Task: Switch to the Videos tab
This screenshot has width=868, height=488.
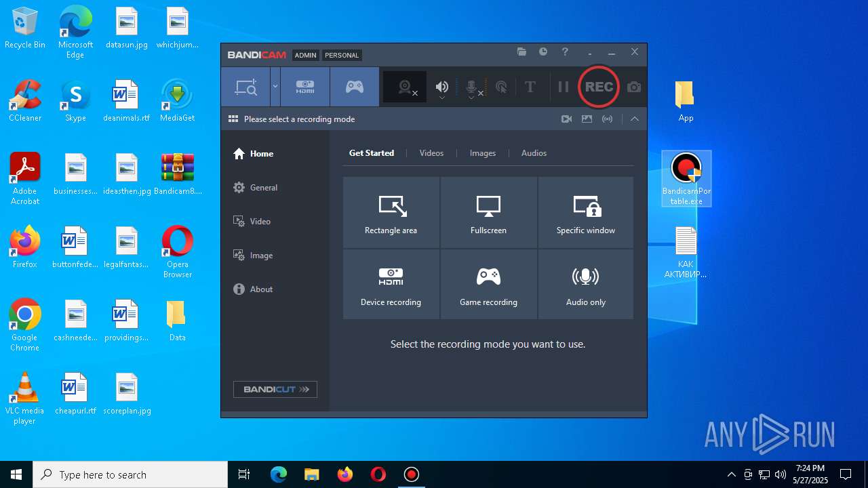Action: pyautogui.click(x=431, y=153)
